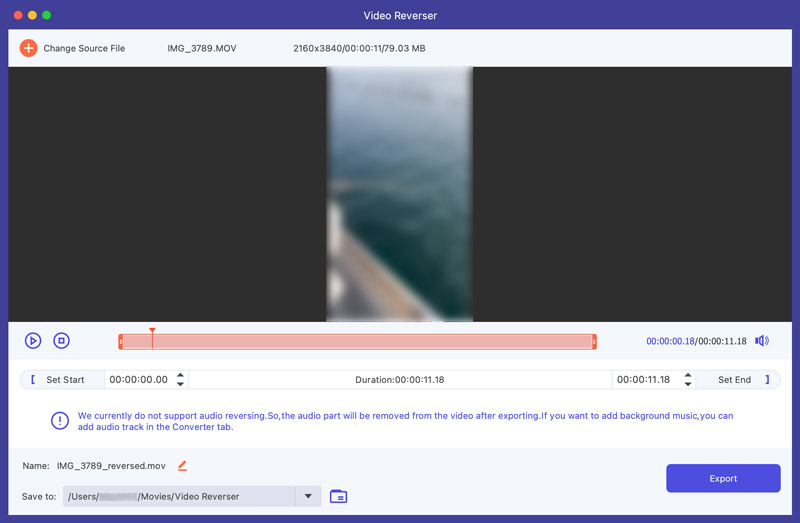Click the right trim handle of timeline
Image resolution: width=800 pixels, height=523 pixels.
[x=594, y=342]
